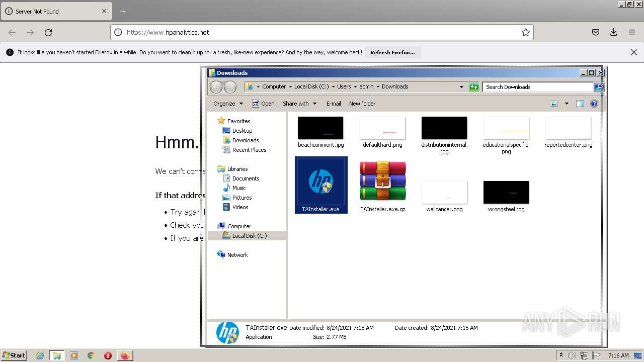
Task: Select reportedcenter.png file
Action: point(568,133)
